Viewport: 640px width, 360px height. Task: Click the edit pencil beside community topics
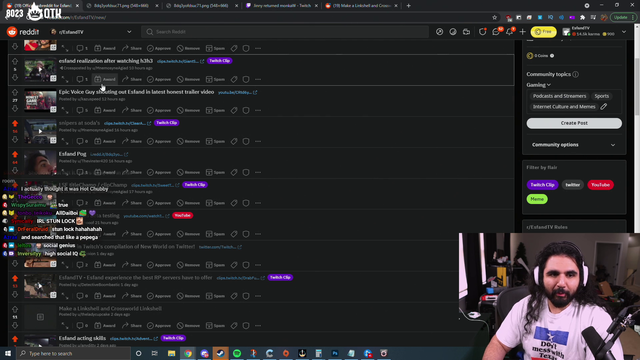(604, 107)
